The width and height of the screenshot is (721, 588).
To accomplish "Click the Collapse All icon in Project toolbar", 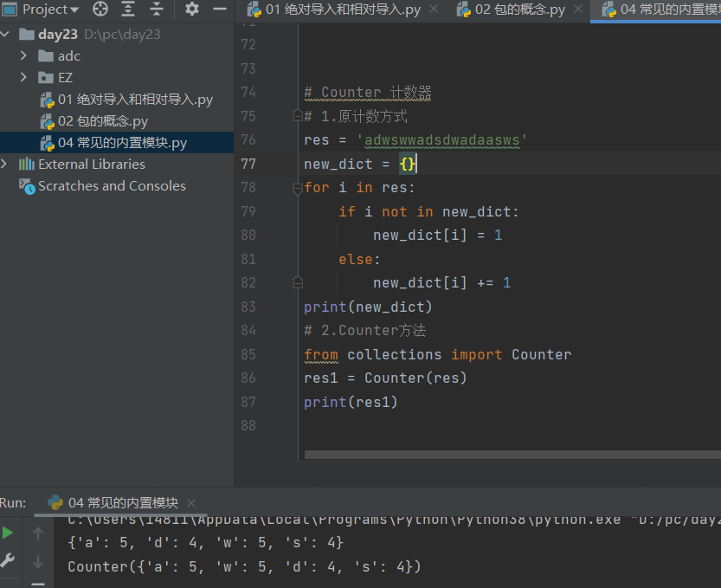I will [157, 10].
